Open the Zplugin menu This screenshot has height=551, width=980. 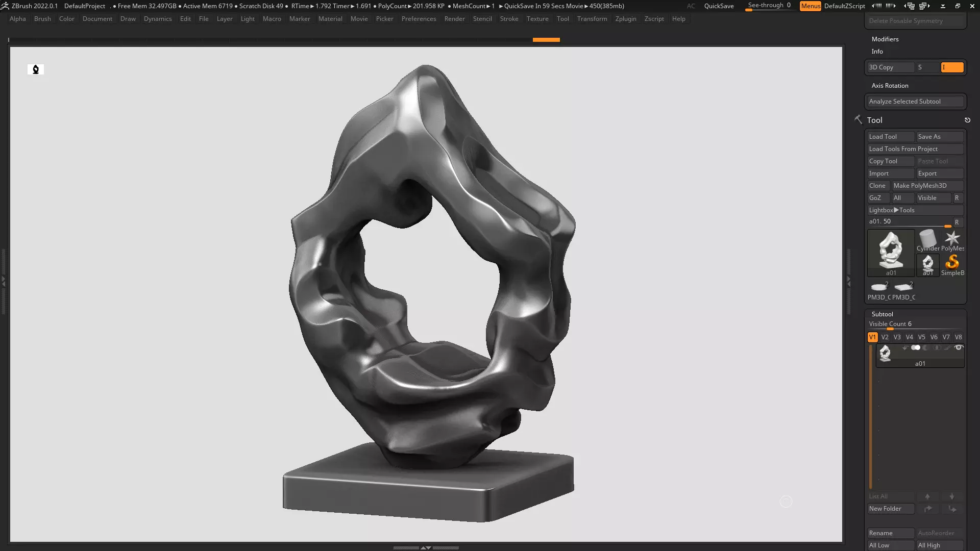tap(625, 19)
